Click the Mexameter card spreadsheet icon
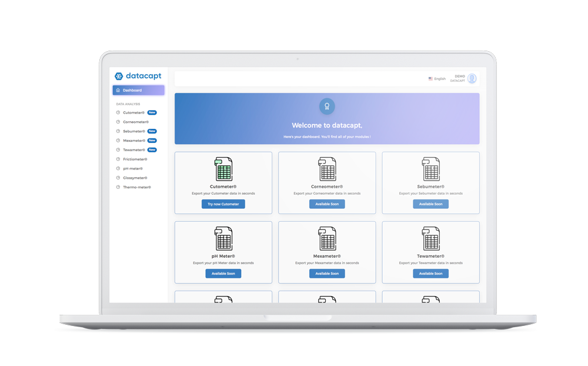This screenshot has height=366, width=588. 327,238
